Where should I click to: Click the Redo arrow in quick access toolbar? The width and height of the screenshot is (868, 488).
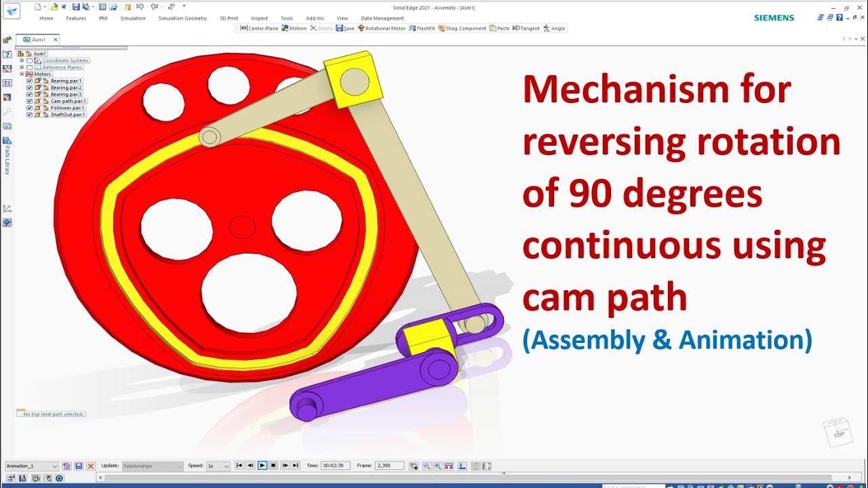pos(155,7)
